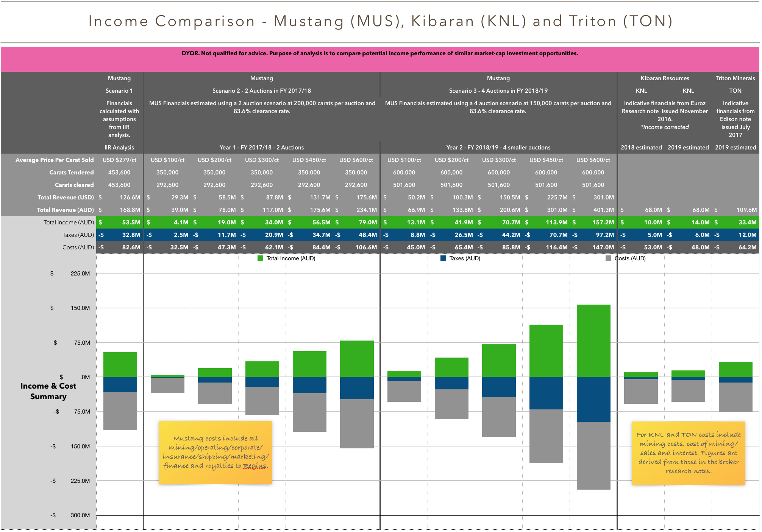
Task: Select the 453,600 Carats Tendered cell
Action: [119, 173]
